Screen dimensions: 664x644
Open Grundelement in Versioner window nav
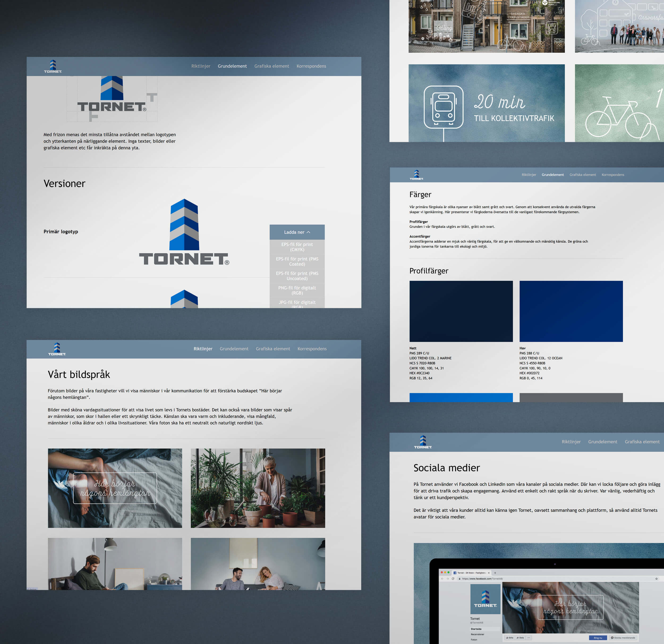point(232,66)
